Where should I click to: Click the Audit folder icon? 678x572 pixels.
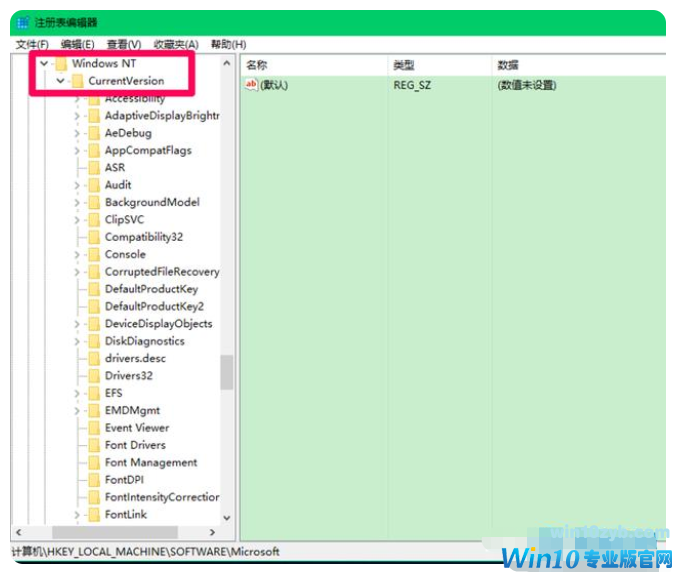click(x=94, y=185)
